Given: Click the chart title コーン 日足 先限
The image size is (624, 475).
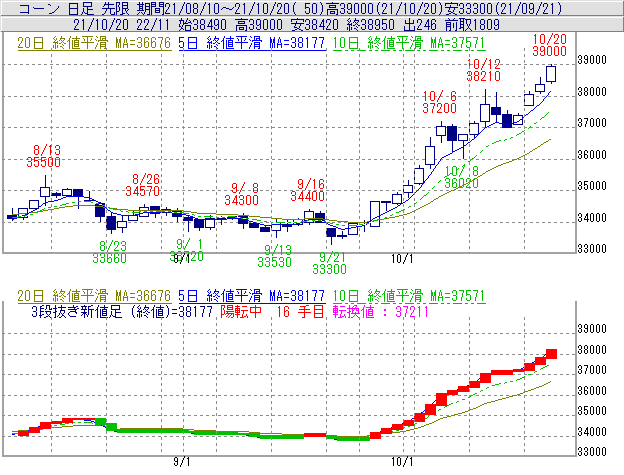Looking at the screenshot, I should coord(74,8).
